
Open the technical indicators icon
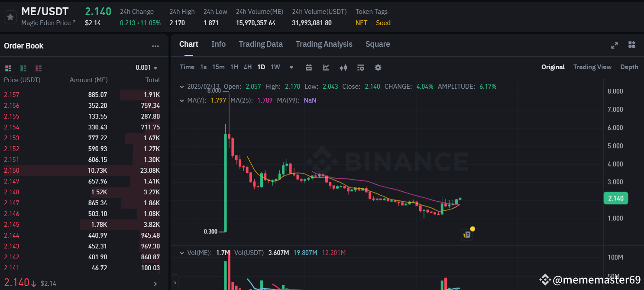[326, 67]
